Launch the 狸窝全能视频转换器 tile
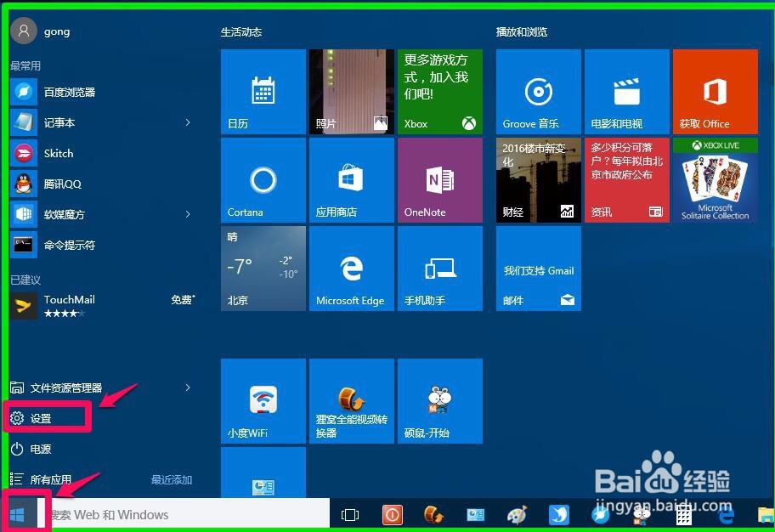The width and height of the screenshot is (775, 532). point(352,401)
